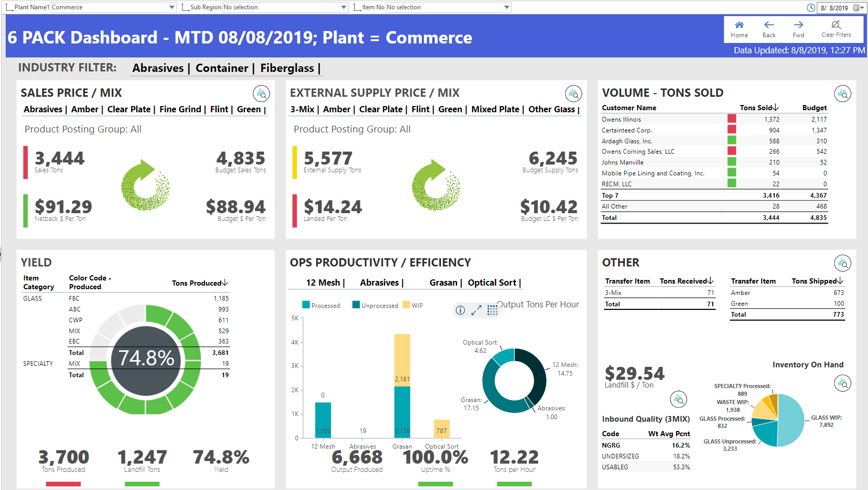Screen dimensions: 868x490
Task: Open drill-through icon in Volume - Tons Sold
Action: coord(843,94)
